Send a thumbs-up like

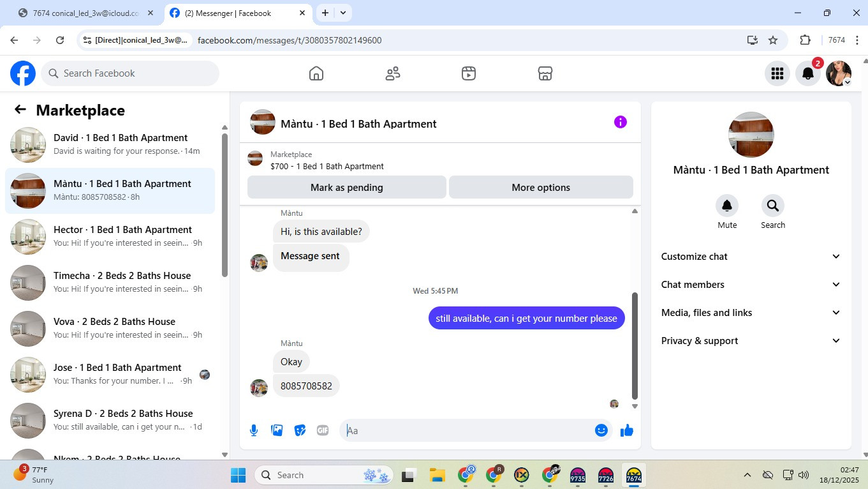pyautogui.click(x=627, y=430)
